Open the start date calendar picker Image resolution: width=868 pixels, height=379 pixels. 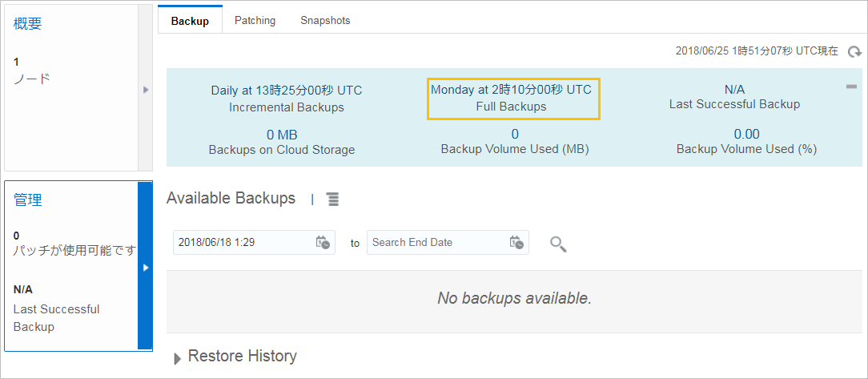pyautogui.click(x=323, y=242)
